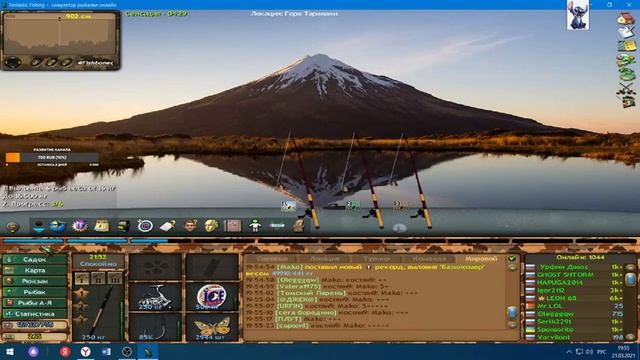Select tackle set I
This screenshot has height=360, width=640.
pos(82,279)
